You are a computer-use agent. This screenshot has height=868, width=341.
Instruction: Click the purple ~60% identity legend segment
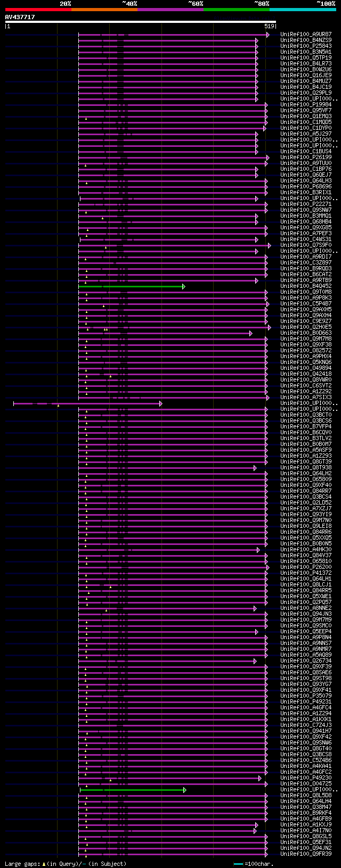(x=170, y=10)
